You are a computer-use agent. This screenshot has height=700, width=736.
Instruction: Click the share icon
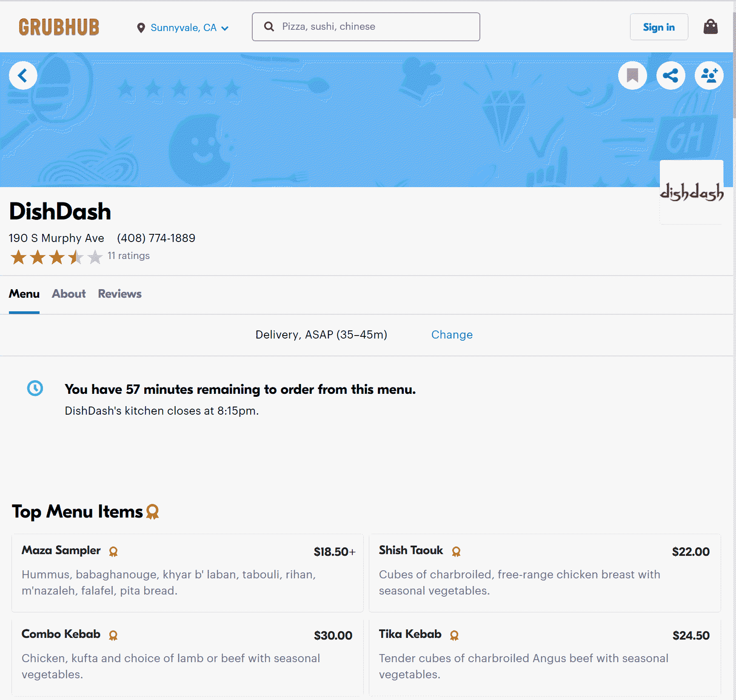[x=670, y=76]
